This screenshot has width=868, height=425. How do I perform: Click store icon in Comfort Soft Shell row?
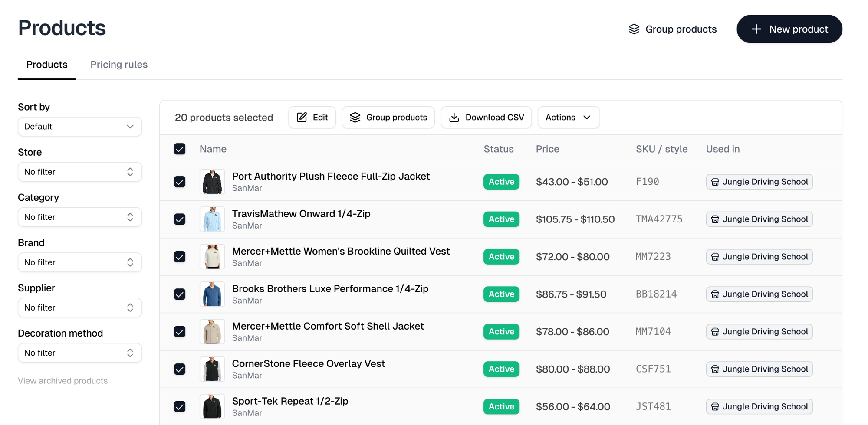(x=715, y=332)
